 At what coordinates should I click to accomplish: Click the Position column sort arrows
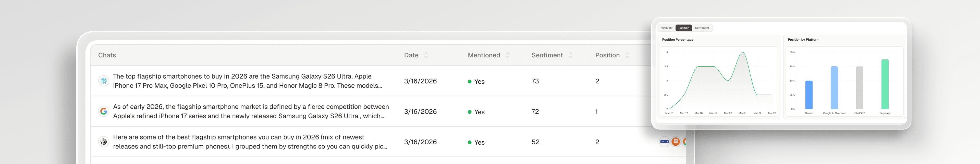pos(627,55)
